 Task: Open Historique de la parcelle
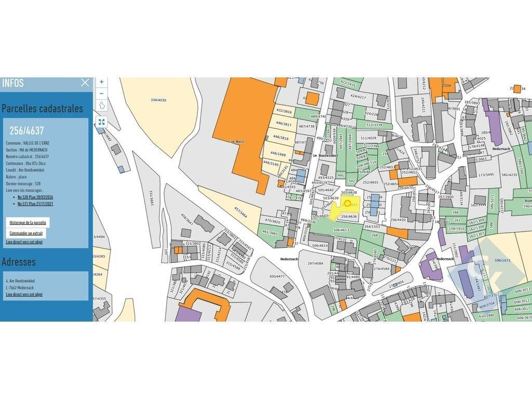click(x=28, y=222)
